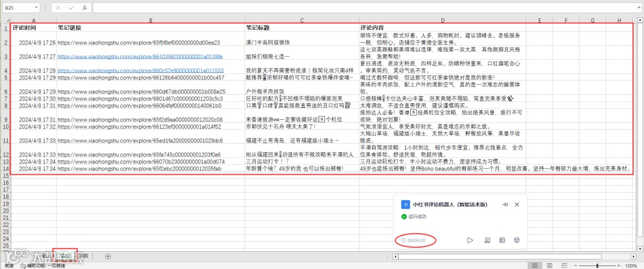Click the formula bar cancel X icon
The image size is (644, 269).
point(58,8)
